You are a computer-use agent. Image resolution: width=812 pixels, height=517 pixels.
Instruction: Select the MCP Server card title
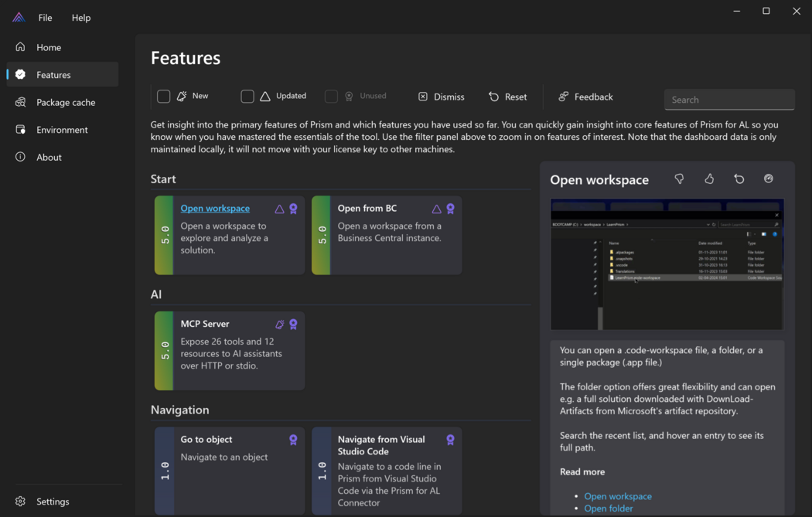(205, 324)
